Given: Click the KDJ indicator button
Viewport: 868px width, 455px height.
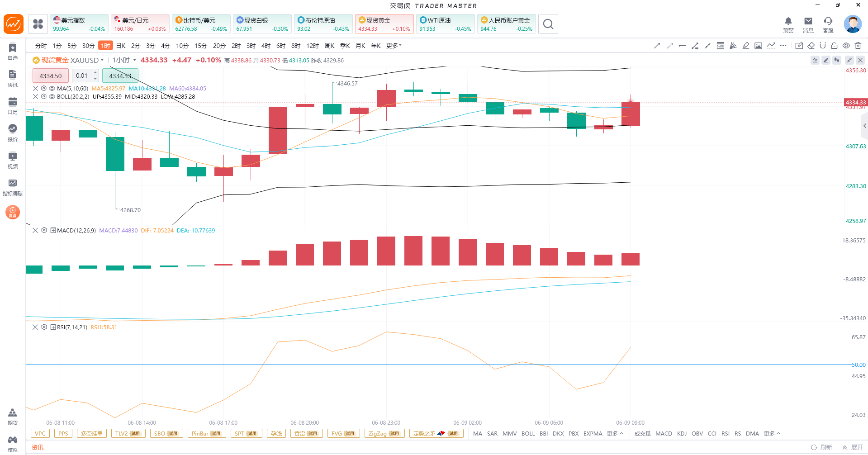Looking at the screenshot, I should point(682,433).
